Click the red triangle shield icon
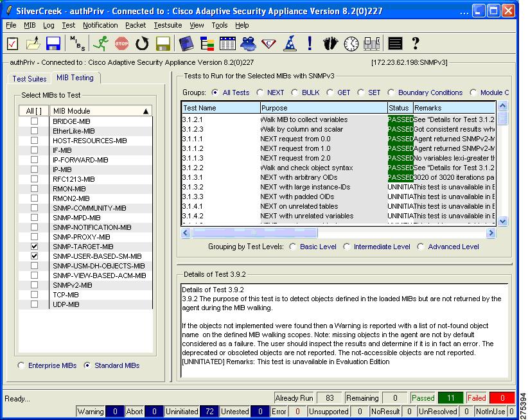Viewport: 528px width, 420px height. (x=268, y=44)
